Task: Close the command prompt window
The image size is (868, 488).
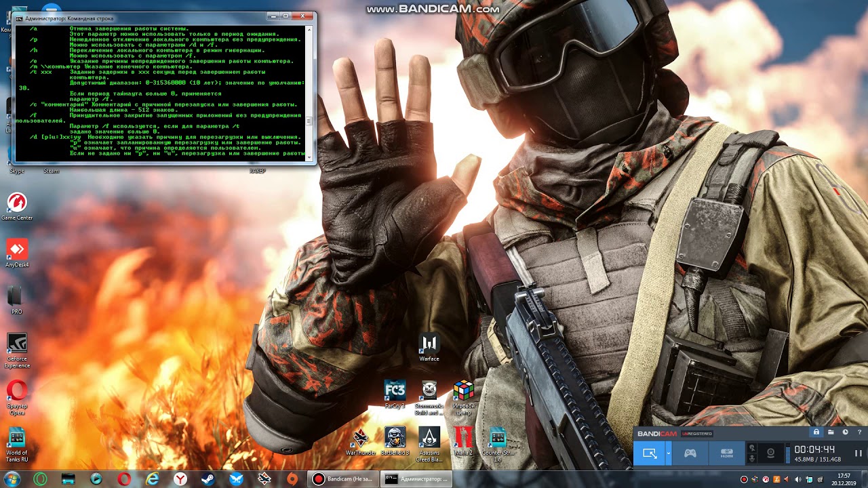Action: point(304,16)
